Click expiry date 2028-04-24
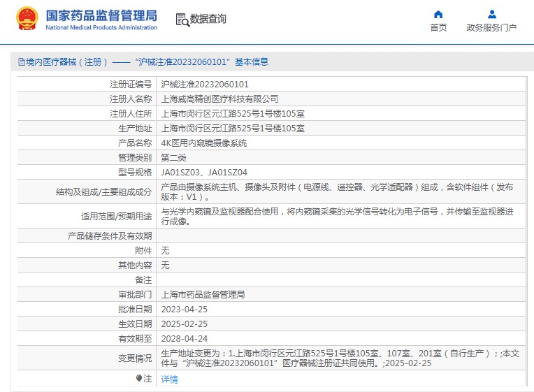Image resolution: width=534 pixels, height=392 pixels. [185, 338]
